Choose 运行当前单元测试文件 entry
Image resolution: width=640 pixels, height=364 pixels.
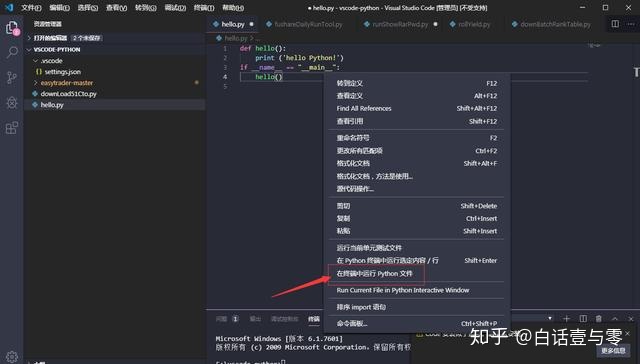pyautogui.click(x=416, y=248)
